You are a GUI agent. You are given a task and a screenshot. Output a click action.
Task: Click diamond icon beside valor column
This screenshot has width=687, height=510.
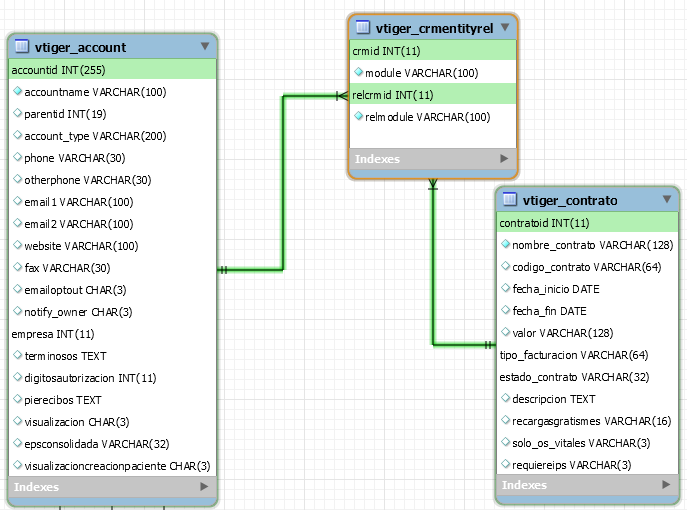click(x=506, y=332)
